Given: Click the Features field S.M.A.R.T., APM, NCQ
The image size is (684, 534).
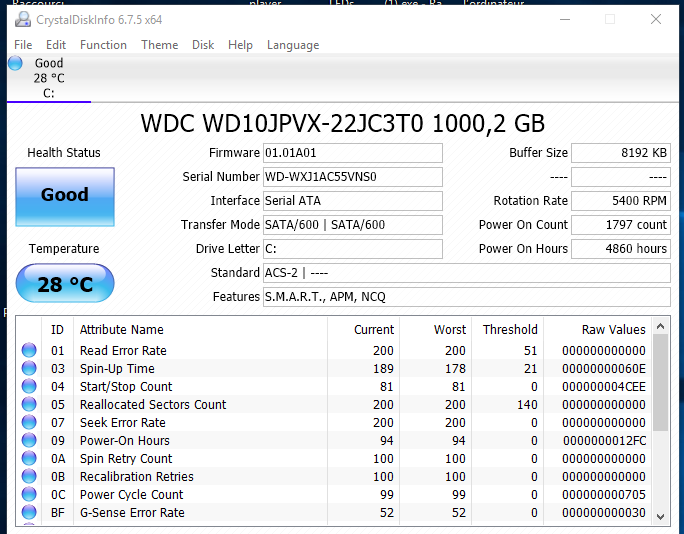Looking at the screenshot, I should pyautogui.click(x=467, y=297).
